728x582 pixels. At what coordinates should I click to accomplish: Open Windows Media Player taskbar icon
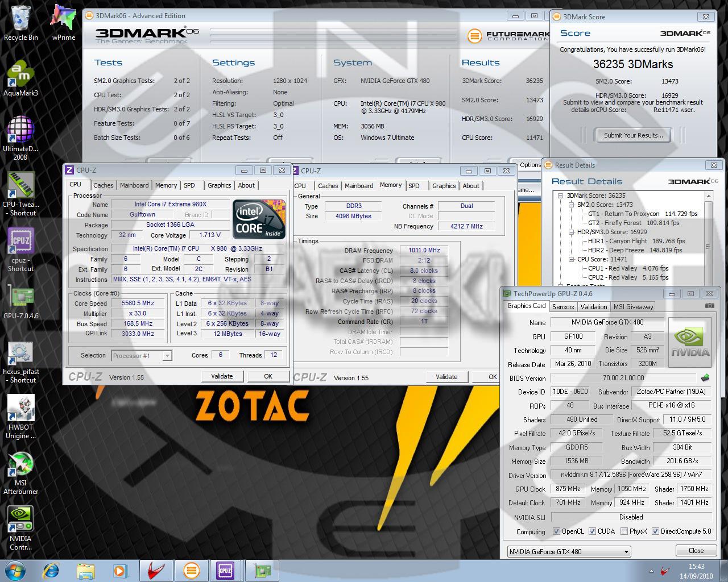[x=120, y=570]
